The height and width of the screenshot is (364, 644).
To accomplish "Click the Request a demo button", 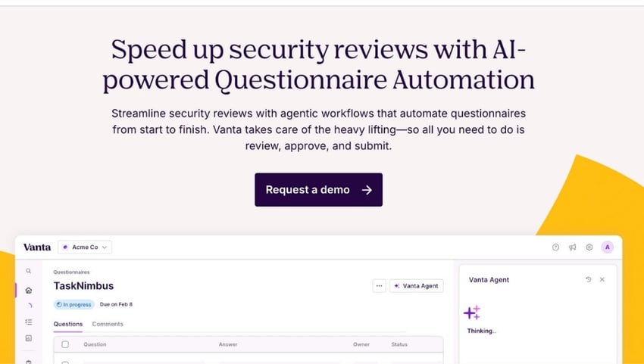I will tap(318, 190).
